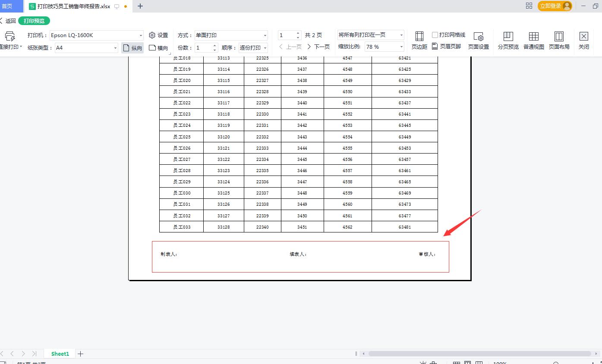Click the cell reading 22340

point(262,227)
